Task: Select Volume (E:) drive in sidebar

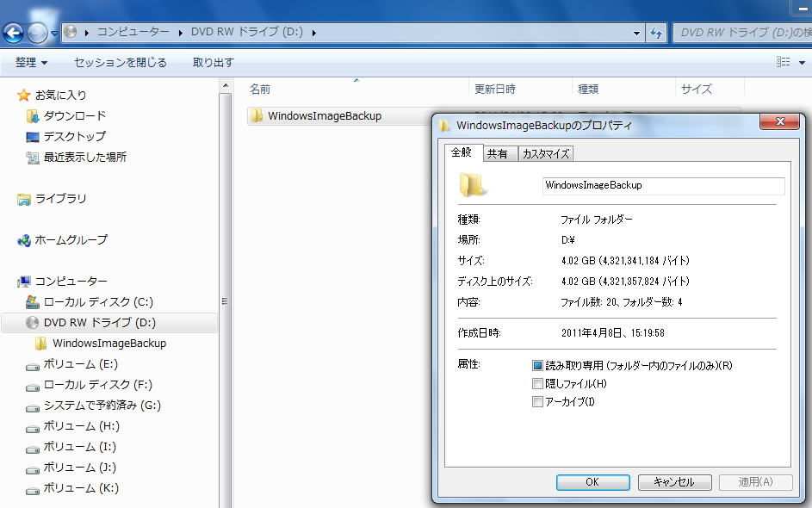Action: coord(33,364)
